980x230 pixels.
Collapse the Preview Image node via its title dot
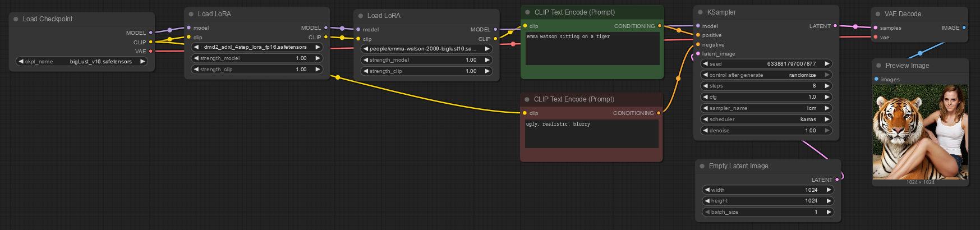(878, 66)
